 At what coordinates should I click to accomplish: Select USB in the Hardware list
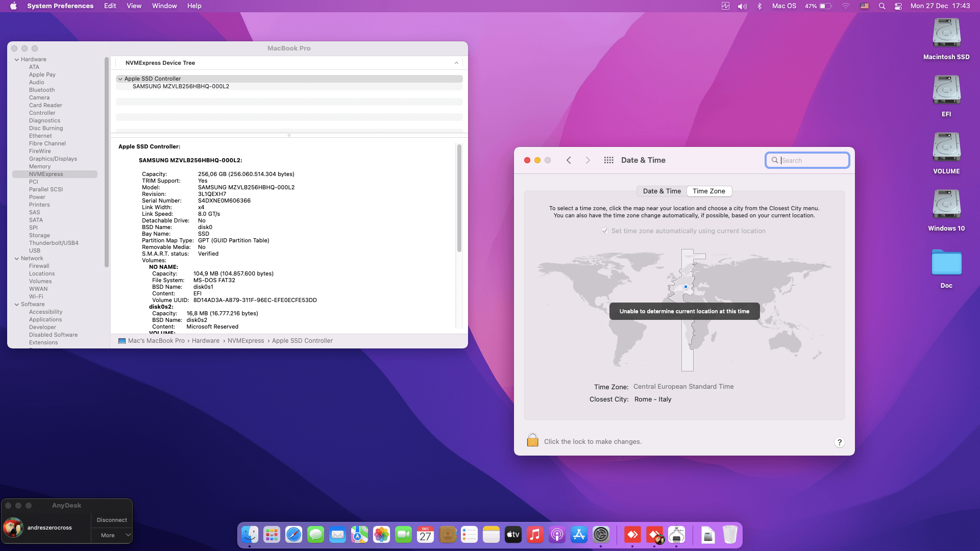[35, 251]
